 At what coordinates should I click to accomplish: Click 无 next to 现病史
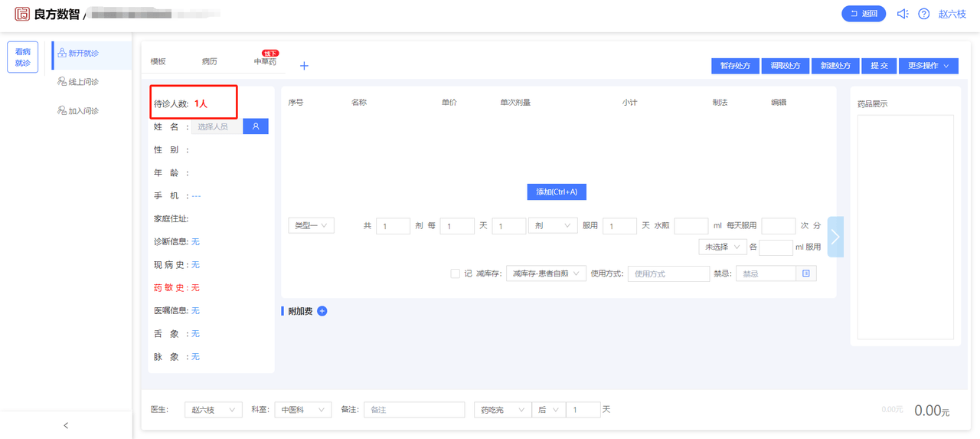tap(195, 265)
